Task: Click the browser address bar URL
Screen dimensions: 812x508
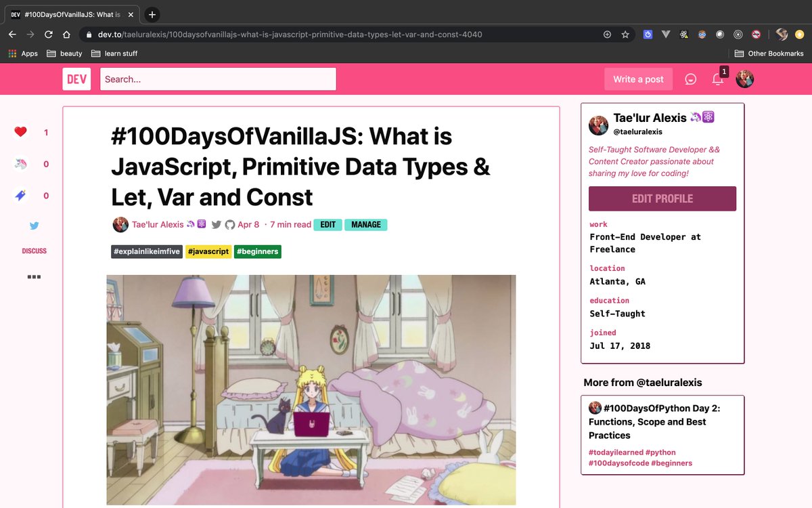Action: click(291, 35)
